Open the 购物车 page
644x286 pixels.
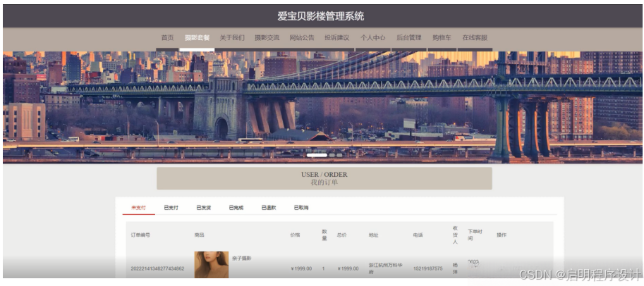442,38
